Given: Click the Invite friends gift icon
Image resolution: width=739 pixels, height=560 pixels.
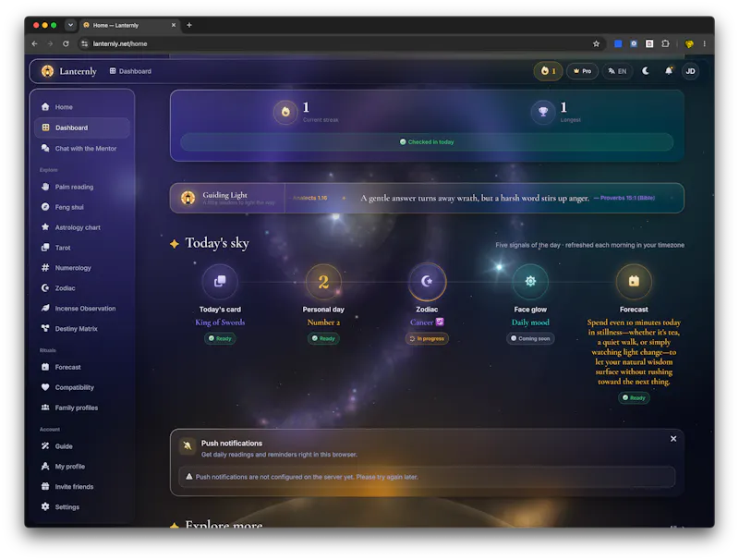Looking at the screenshot, I should [45, 487].
